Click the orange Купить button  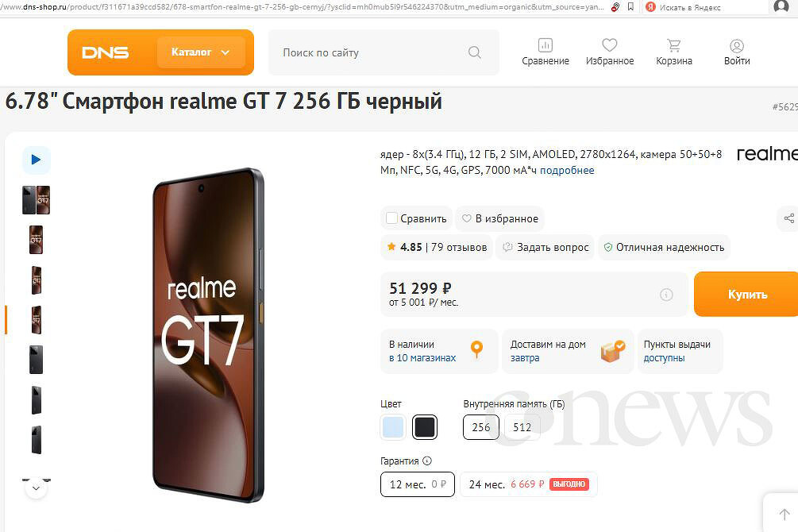[x=746, y=295]
